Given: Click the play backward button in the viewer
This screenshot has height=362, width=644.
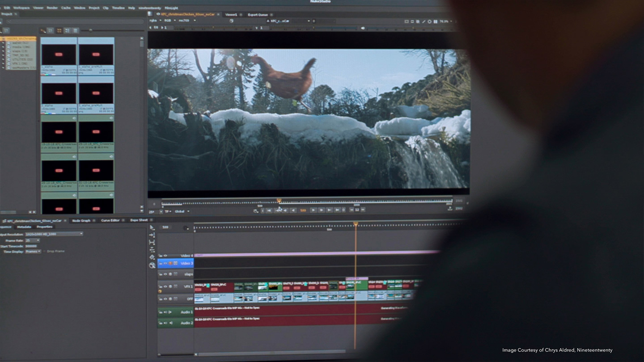Looking at the screenshot, I should tap(293, 210).
